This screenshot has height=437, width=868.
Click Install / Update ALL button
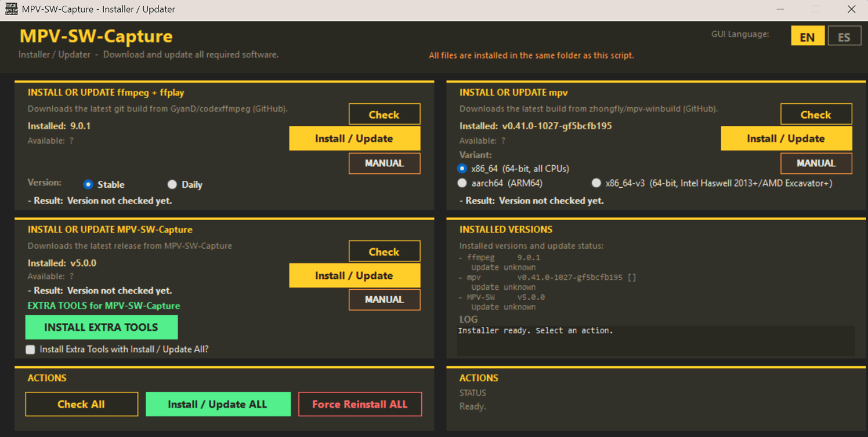218,404
